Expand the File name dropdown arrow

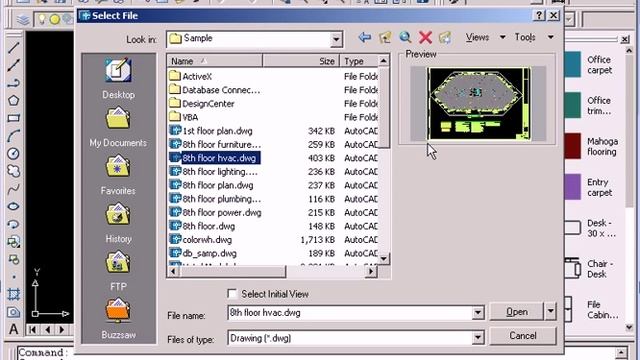478,313
